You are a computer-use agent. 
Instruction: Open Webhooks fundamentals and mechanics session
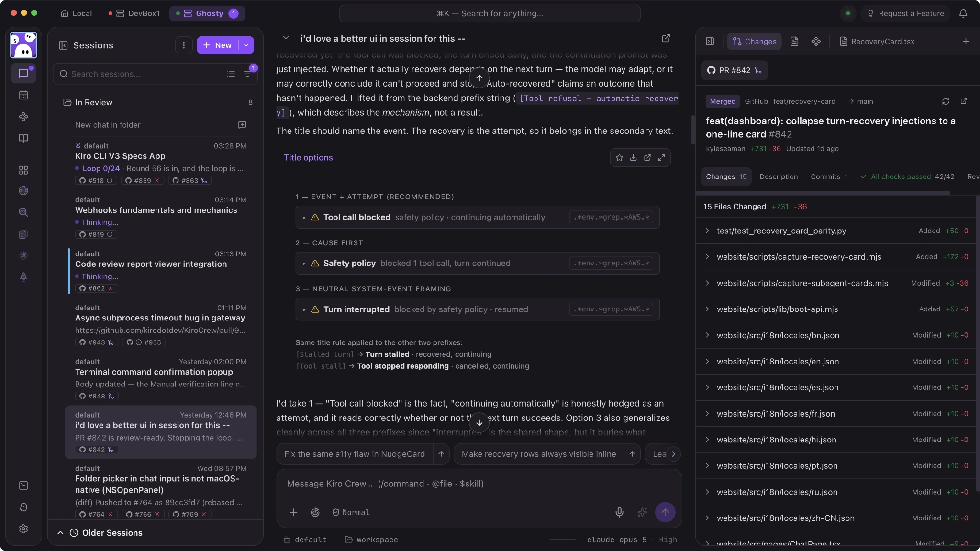[x=160, y=217]
